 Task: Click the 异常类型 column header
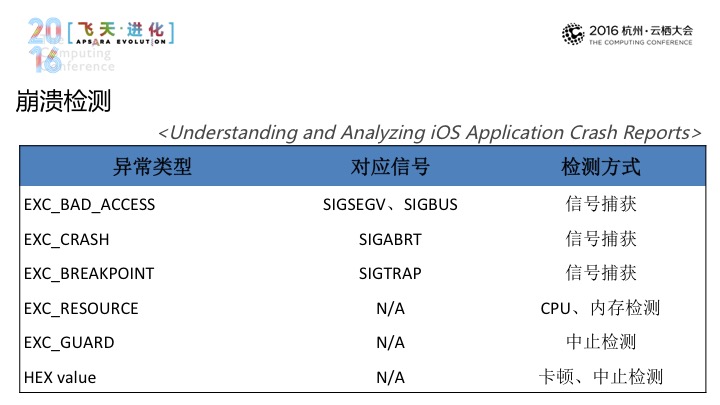click(x=152, y=166)
